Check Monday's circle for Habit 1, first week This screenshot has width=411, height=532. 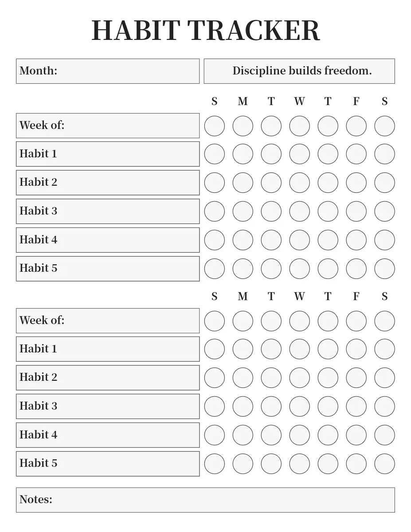(243, 154)
